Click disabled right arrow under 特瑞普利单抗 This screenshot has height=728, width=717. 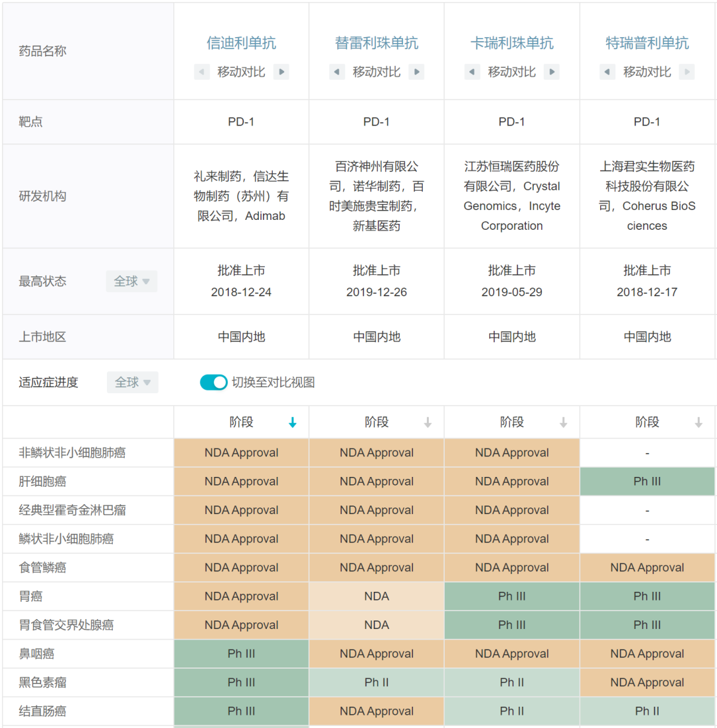687,72
